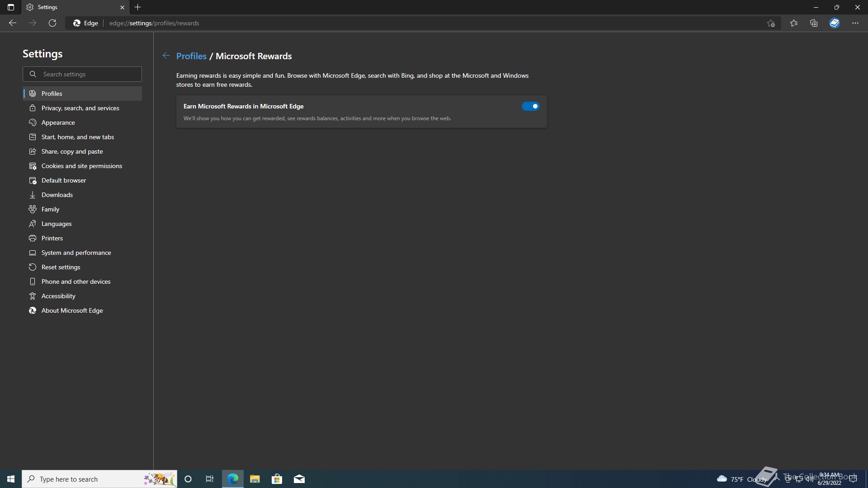Open a new tab with plus button

tap(138, 7)
